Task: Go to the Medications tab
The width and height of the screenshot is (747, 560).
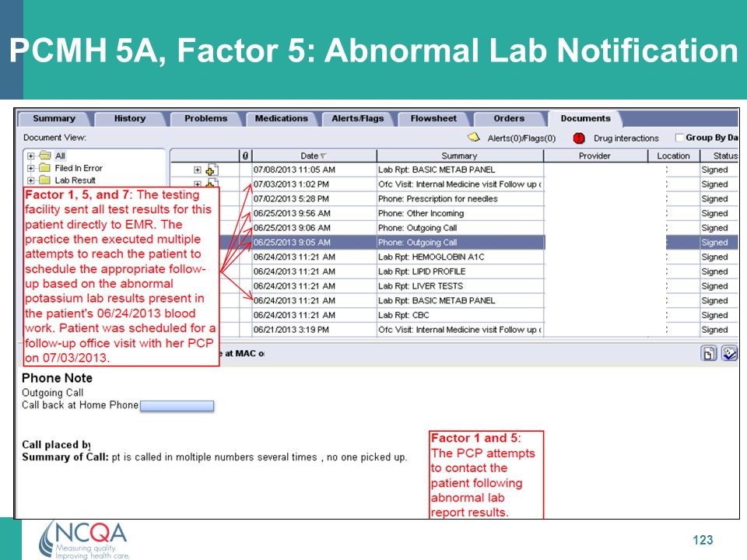Action: pyautogui.click(x=281, y=118)
